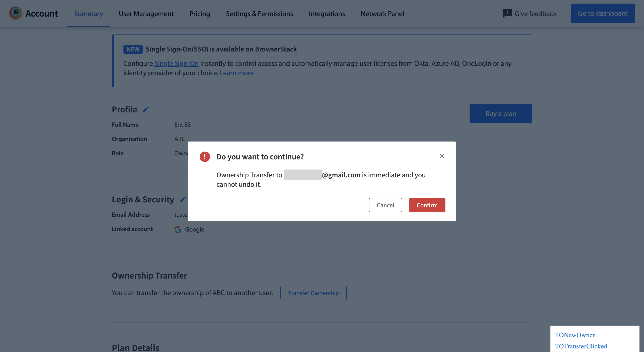Switch to the Pricing tab
The width and height of the screenshot is (644, 352).
click(x=199, y=13)
